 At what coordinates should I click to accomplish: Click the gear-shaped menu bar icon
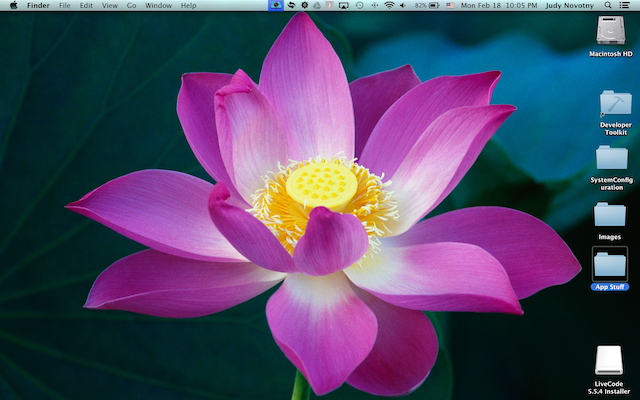tap(304, 5)
